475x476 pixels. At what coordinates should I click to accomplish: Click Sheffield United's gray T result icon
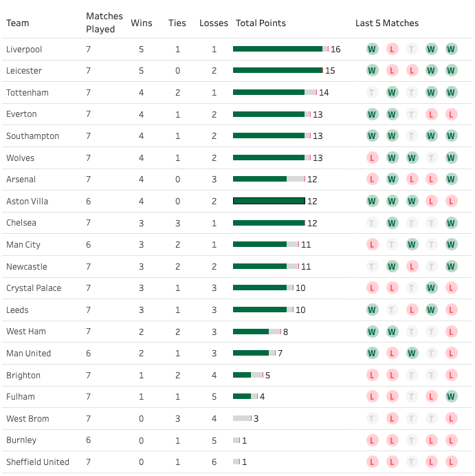[x=412, y=462]
